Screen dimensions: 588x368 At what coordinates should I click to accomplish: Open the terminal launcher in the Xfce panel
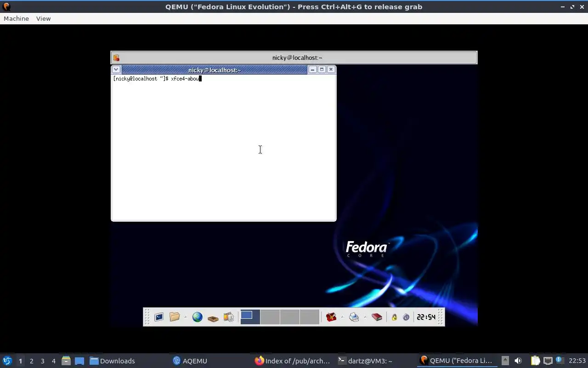[x=159, y=317]
